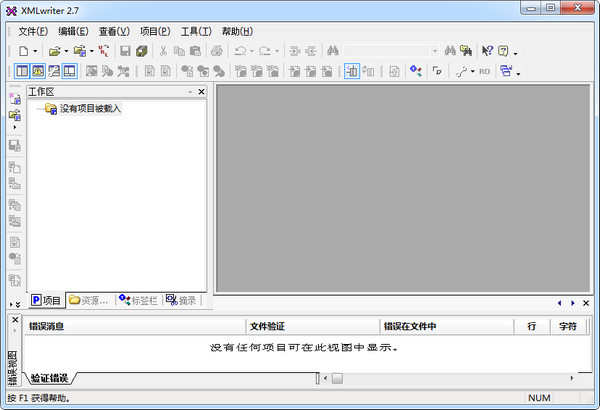Click the search text input field in toolbar
This screenshot has height=410, width=600.
tap(386, 51)
